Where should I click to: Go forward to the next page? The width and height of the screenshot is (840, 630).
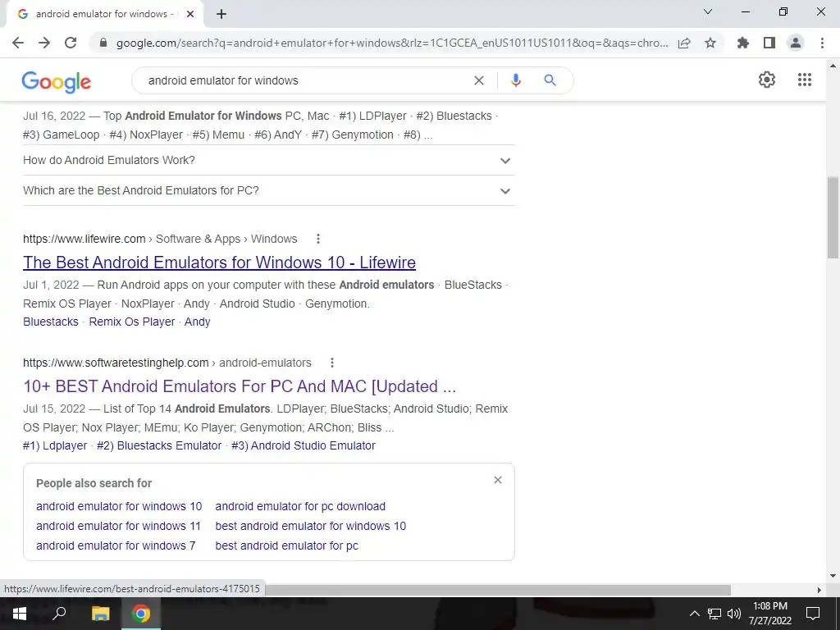click(44, 43)
